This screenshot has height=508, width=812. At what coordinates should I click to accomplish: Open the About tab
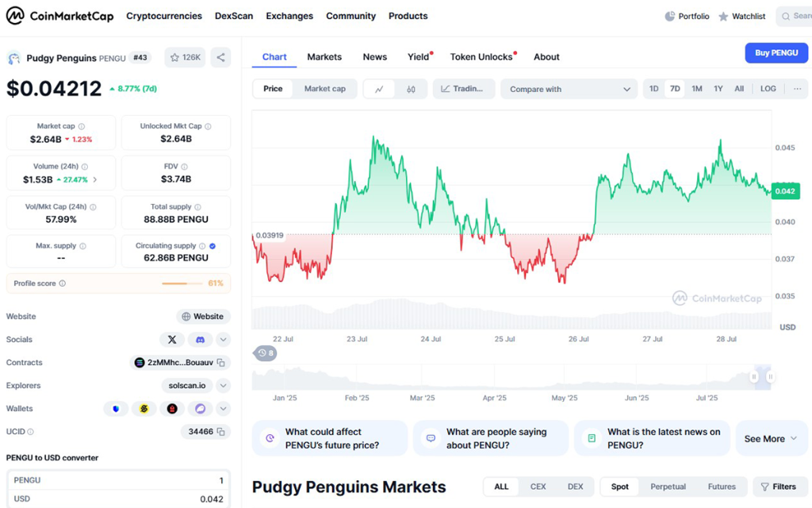[x=546, y=57]
